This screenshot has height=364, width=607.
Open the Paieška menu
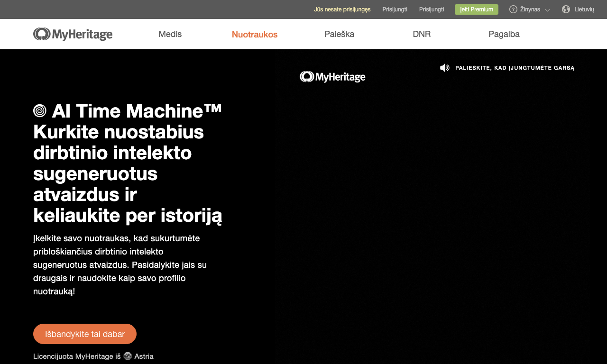pos(340,34)
